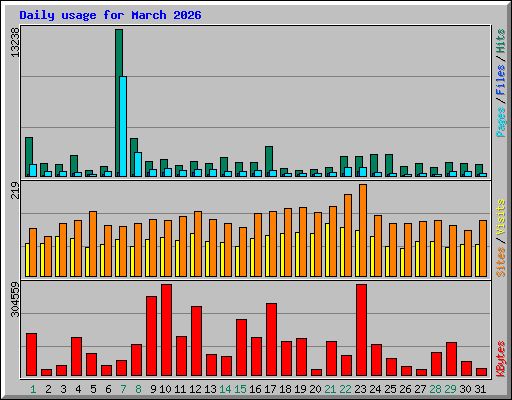
Task: Click the red KBytes bar for day 29
Action: pos(451,359)
